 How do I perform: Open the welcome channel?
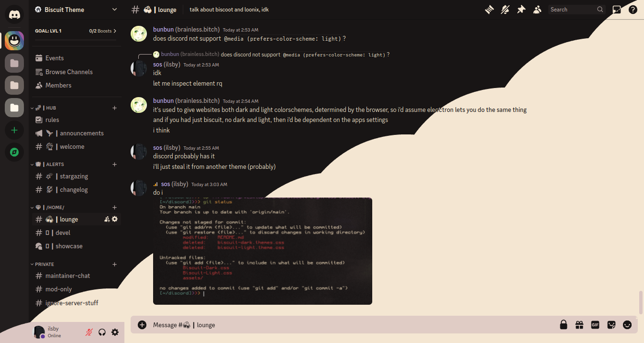[x=76, y=146]
